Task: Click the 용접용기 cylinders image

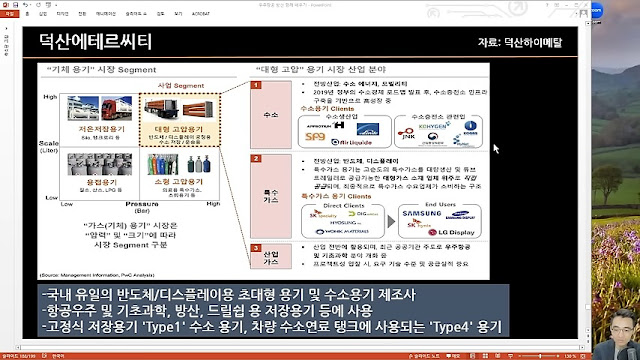Action: 100,164
